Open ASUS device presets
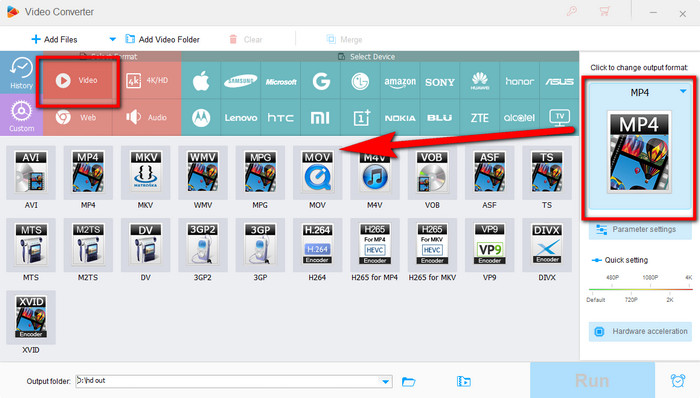The height and width of the screenshot is (398, 700). pyautogui.click(x=559, y=81)
